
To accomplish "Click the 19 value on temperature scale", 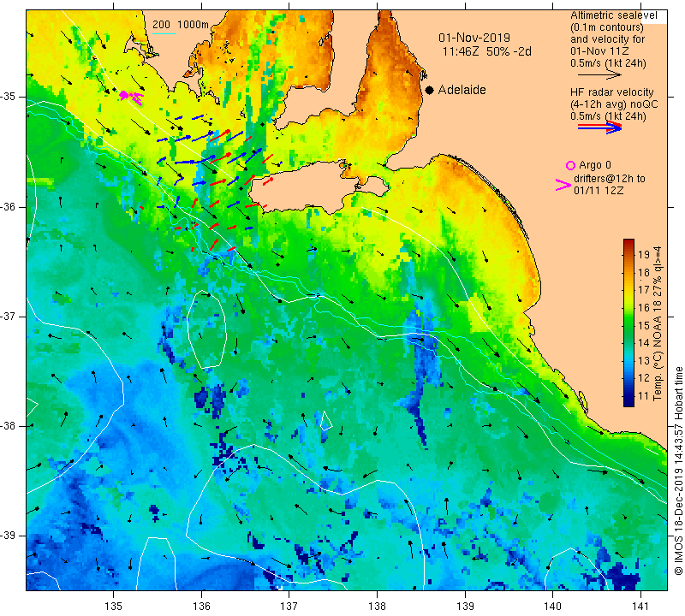I will pos(644,254).
